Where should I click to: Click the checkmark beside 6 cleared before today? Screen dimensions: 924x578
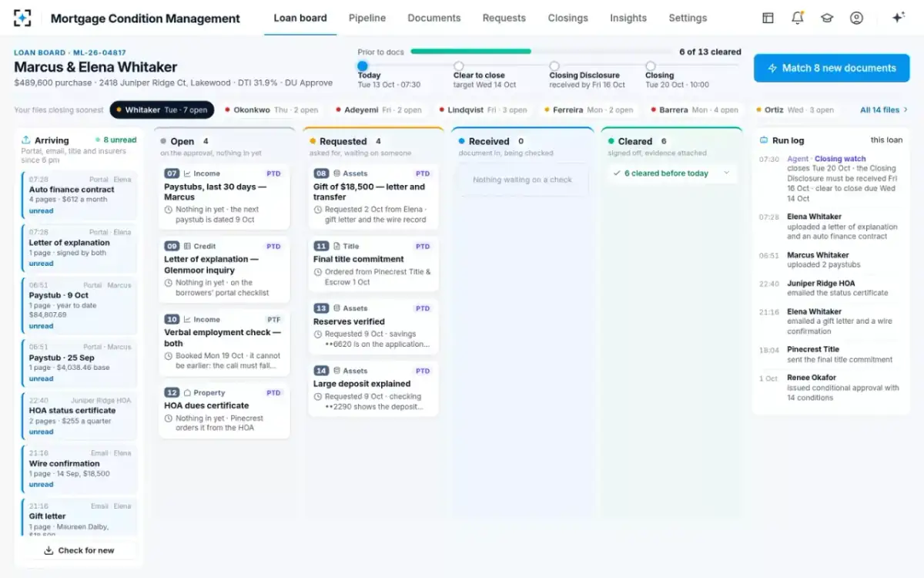tap(617, 173)
